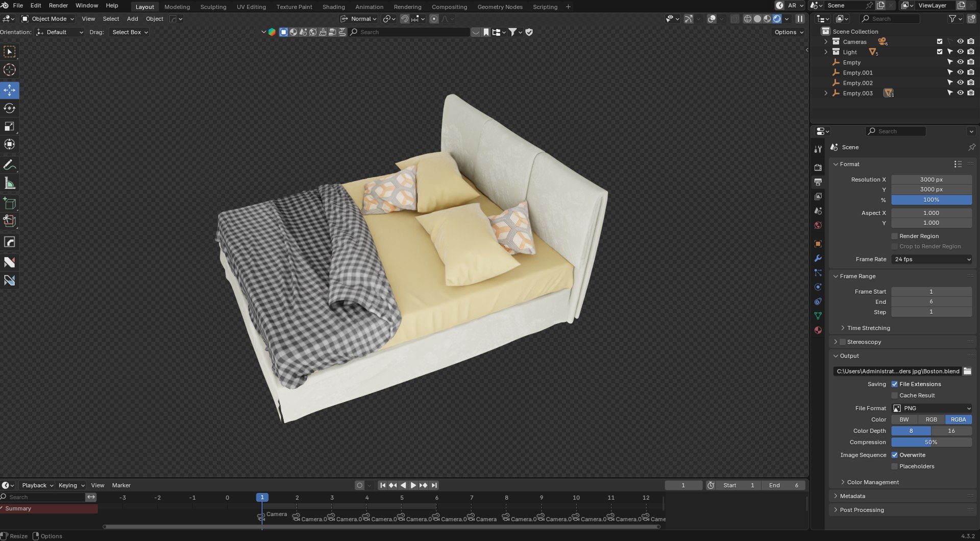Select the Select Box tool in the toolbar
This screenshot has width=980, height=541.
(9, 52)
